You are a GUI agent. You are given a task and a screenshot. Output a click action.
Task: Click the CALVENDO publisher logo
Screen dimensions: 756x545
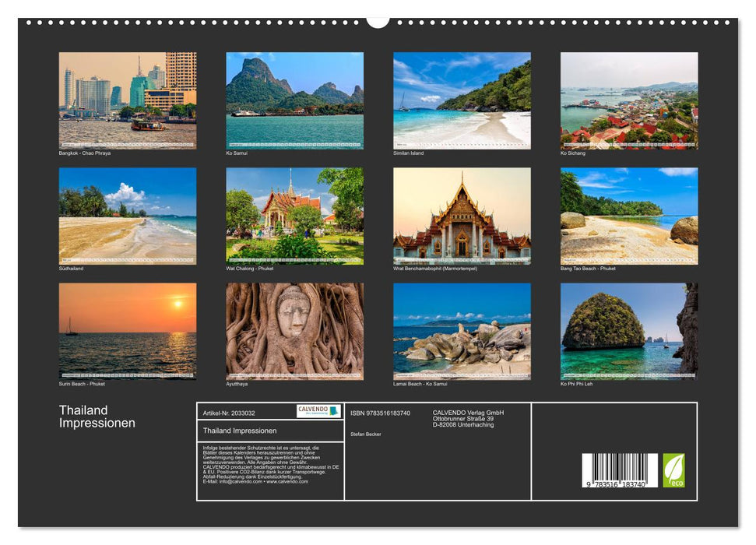point(318,410)
